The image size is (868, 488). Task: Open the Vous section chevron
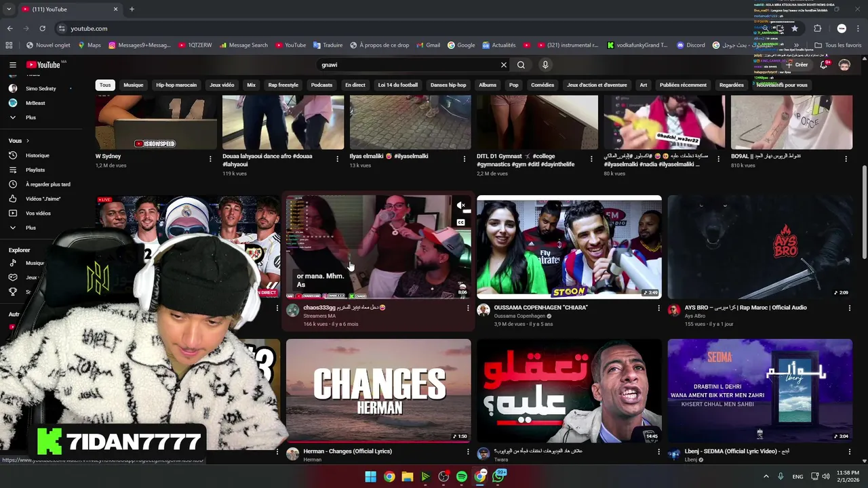tap(28, 141)
